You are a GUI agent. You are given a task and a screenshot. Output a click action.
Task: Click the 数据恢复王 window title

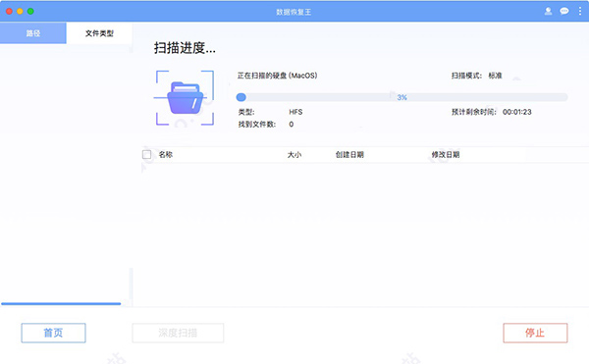(294, 12)
